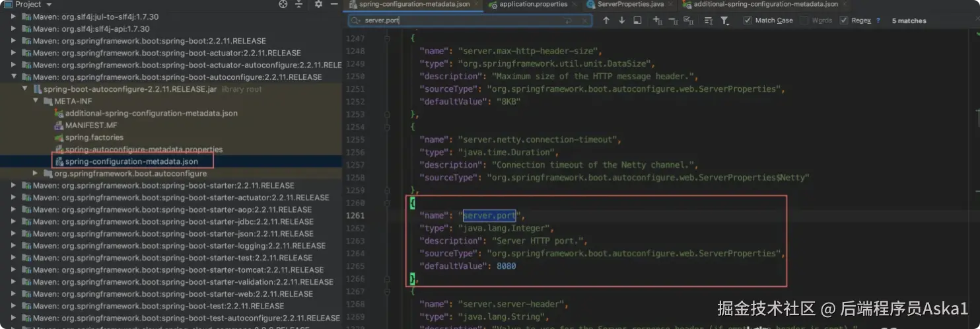Click add selection for next occurrence icon

(657, 20)
